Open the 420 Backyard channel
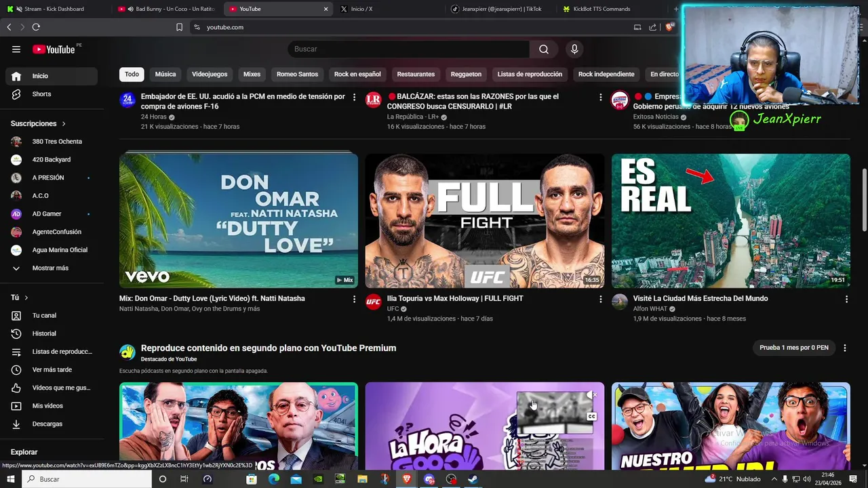The height and width of the screenshot is (488, 868). pyautogui.click(x=52, y=160)
